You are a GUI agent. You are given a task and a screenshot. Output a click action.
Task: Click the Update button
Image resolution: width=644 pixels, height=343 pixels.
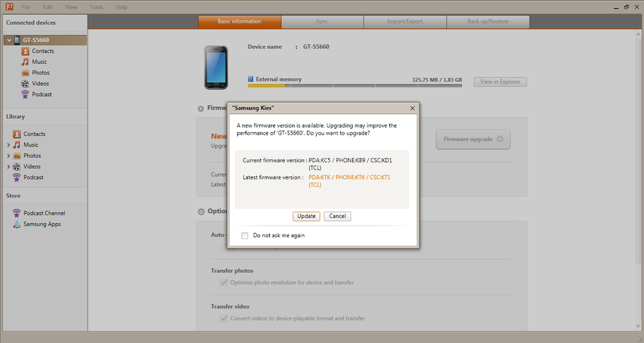[x=306, y=216]
